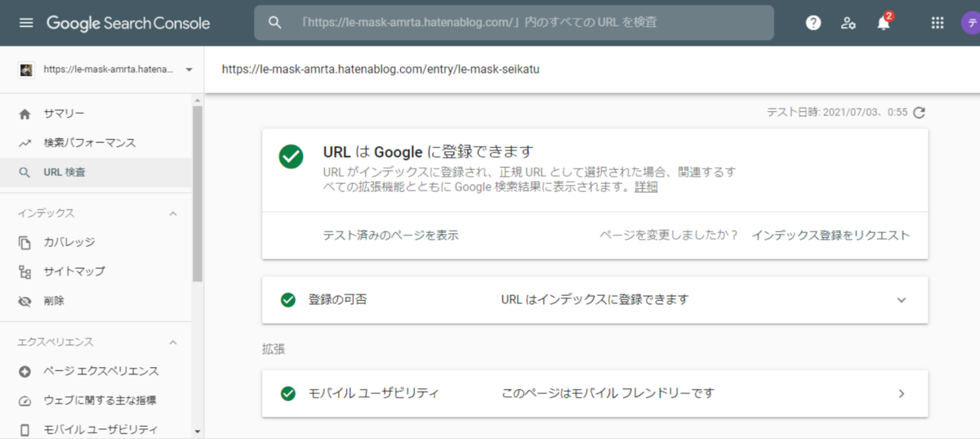Click the search magnifier icon in URL bar
The width and height of the screenshot is (980, 439).
(x=275, y=23)
